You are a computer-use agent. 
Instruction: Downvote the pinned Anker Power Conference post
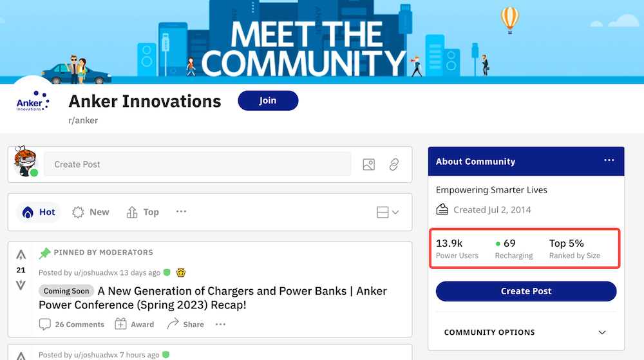coord(21,285)
